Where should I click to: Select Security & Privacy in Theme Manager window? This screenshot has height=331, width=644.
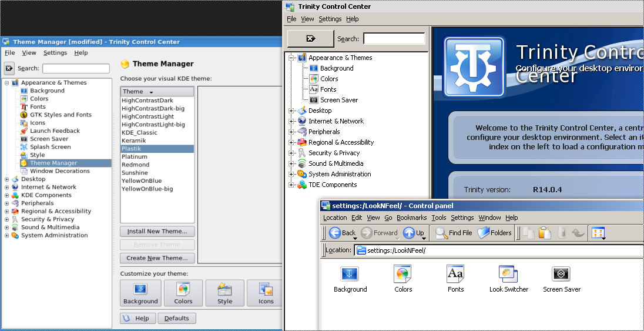tap(48, 219)
